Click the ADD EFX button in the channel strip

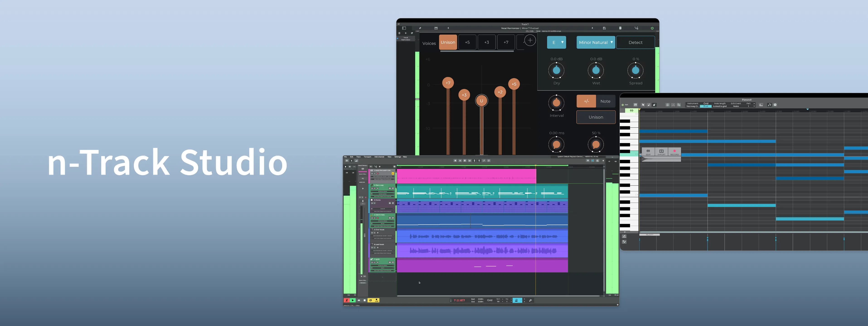(x=362, y=182)
